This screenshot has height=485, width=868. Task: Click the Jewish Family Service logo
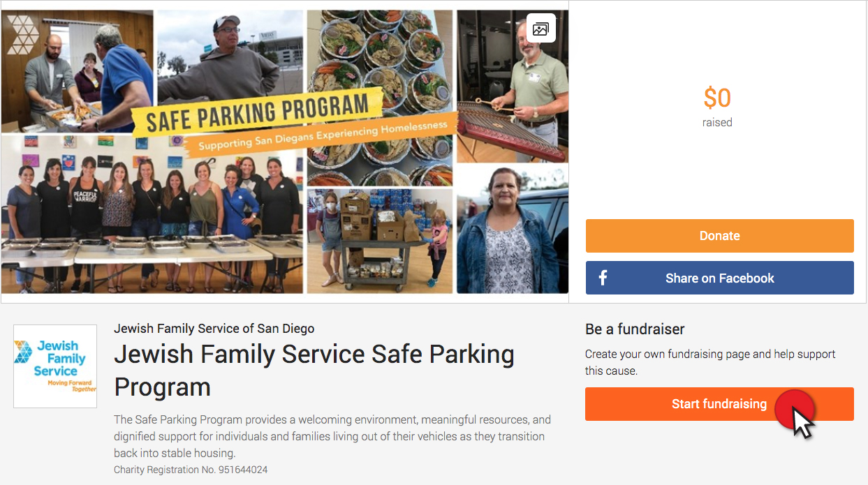click(x=55, y=366)
